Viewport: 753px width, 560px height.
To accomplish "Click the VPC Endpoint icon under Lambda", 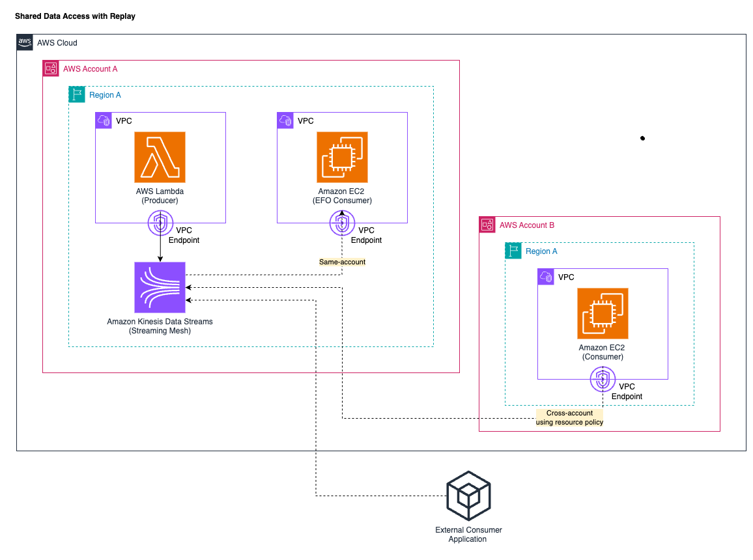I will [160, 223].
